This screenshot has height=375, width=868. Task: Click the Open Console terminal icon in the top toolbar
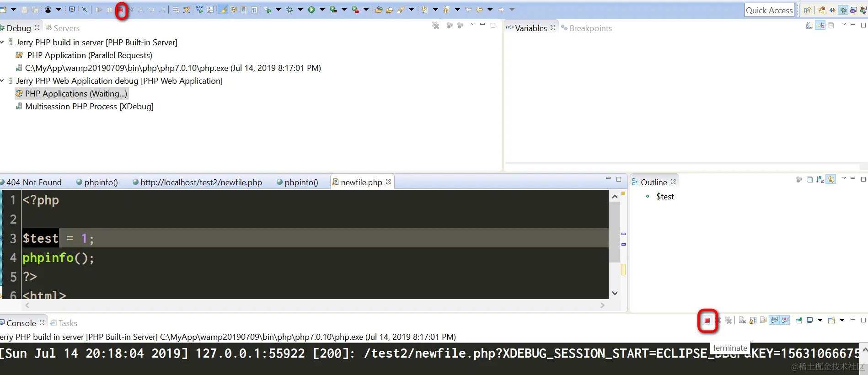click(72, 10)
